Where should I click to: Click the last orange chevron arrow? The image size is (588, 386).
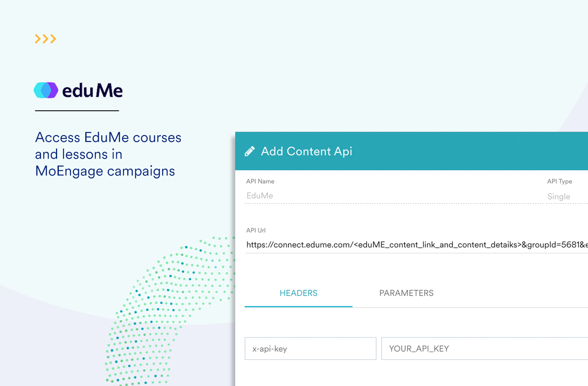pyautogui.click(x=53, y=39)
